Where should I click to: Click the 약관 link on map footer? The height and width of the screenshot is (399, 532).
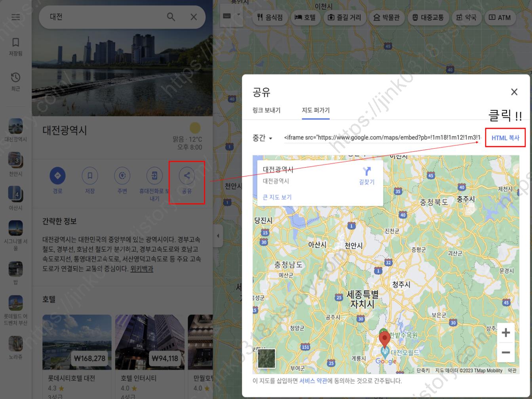512,370
